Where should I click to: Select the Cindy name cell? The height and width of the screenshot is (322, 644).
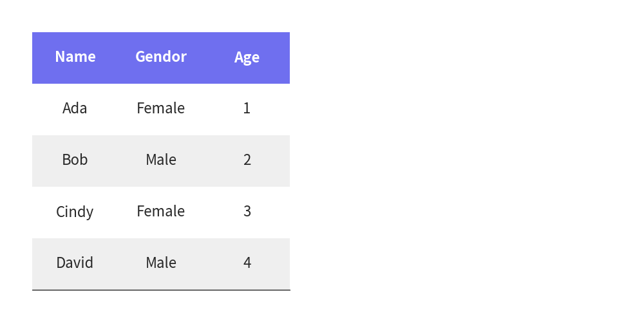click(x=75, y=211)
